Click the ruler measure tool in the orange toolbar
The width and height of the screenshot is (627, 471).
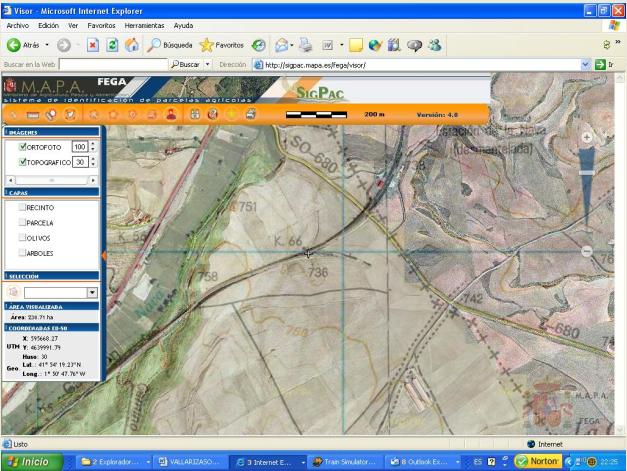pyautogui.click(x=31, y=114)
